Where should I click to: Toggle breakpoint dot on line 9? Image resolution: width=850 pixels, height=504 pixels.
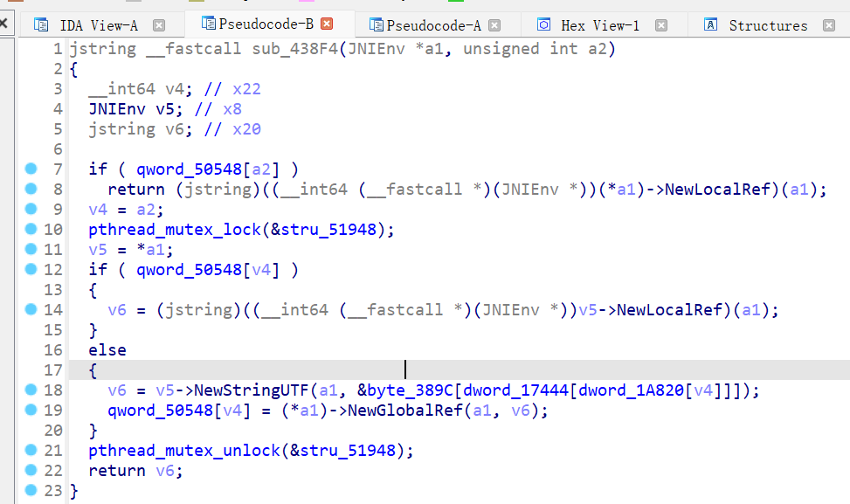[x=31, y=209]
